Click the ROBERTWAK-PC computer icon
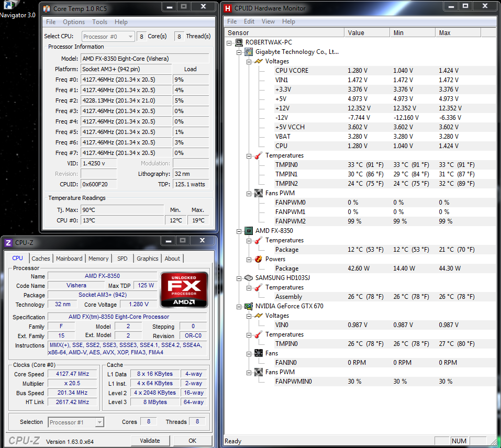Screen dimensions: 501x448 [x=239, y=42]
